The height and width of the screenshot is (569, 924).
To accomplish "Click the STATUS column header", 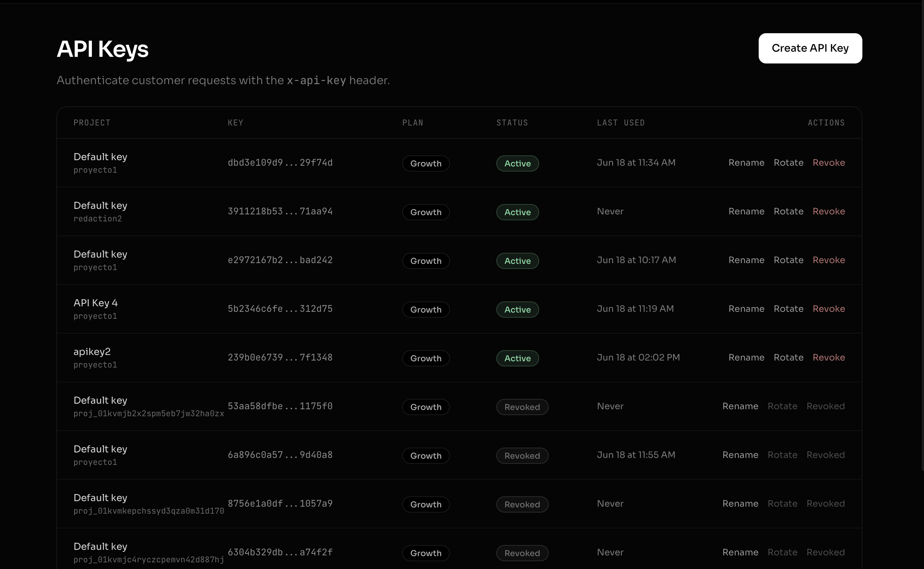I will click(512, 123).
